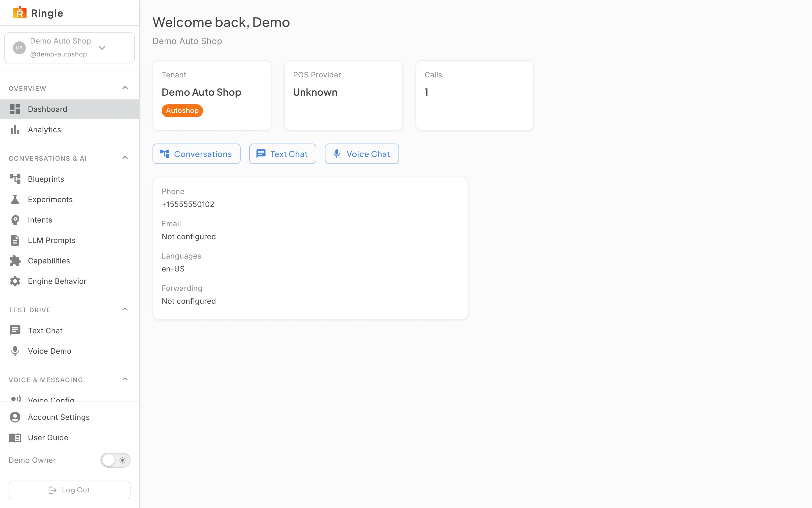812x508 pixels.
Task: Click the POS Provider card
Action: (343, 95)
